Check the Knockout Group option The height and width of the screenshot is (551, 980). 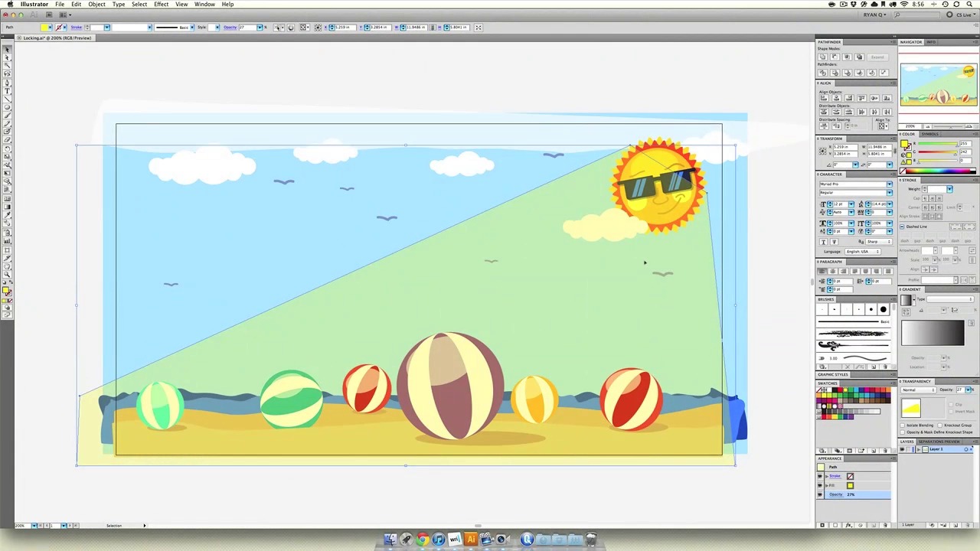(939, 425)
